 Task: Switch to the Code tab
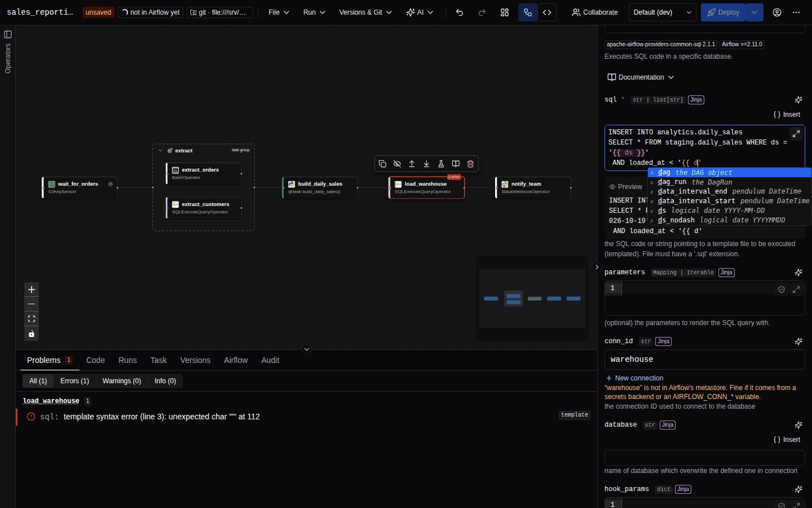95,360
